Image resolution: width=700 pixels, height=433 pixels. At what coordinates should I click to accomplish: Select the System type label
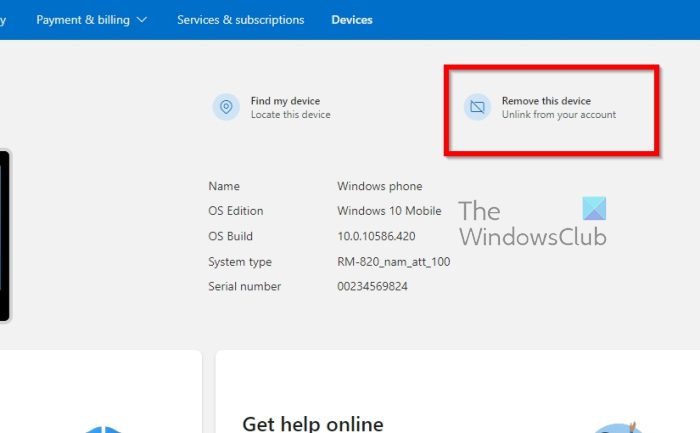[x=240, y=262]
